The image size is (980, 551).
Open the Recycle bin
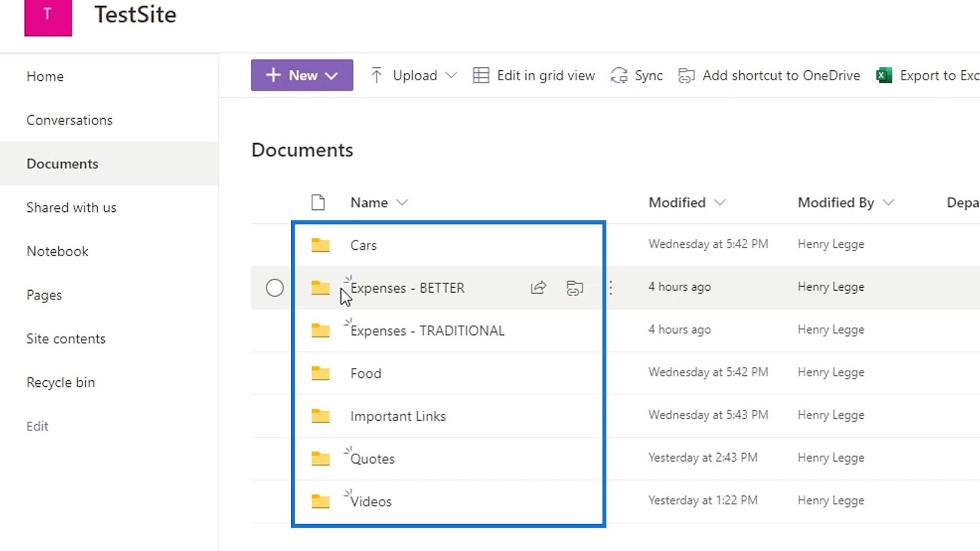[61, 383]
